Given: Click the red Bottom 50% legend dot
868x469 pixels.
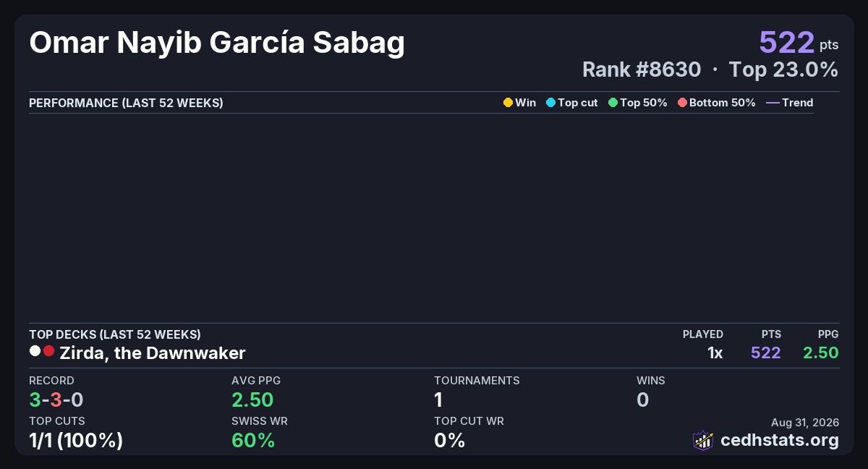Looking at the screenshot, I should 682,103.
